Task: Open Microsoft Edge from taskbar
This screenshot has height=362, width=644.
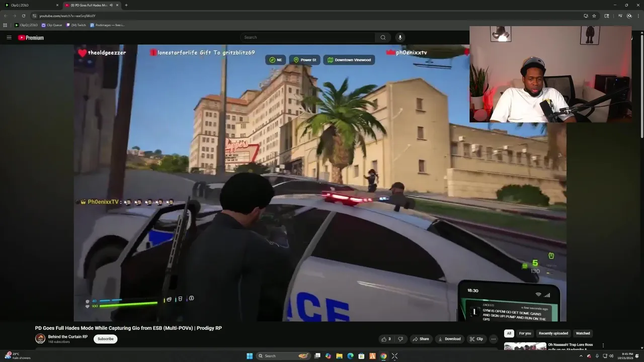Action: 350,356
